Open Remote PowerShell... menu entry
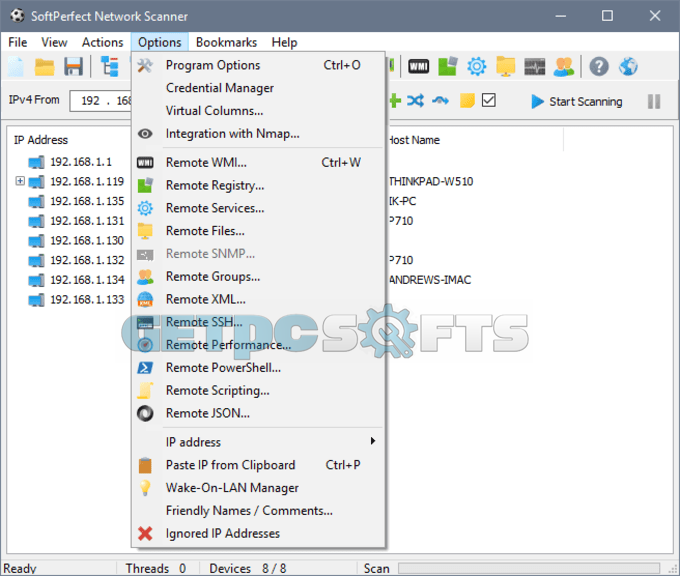The image size is (680, 576). pyautogui.click(x=258, y=368)
